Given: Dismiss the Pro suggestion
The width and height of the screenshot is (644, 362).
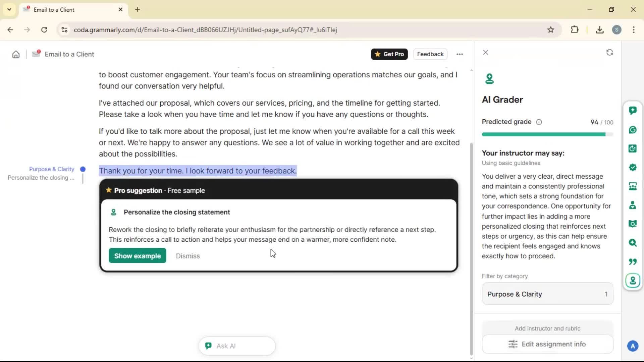Looking at the screenshot, I should (x=187, y=256).
